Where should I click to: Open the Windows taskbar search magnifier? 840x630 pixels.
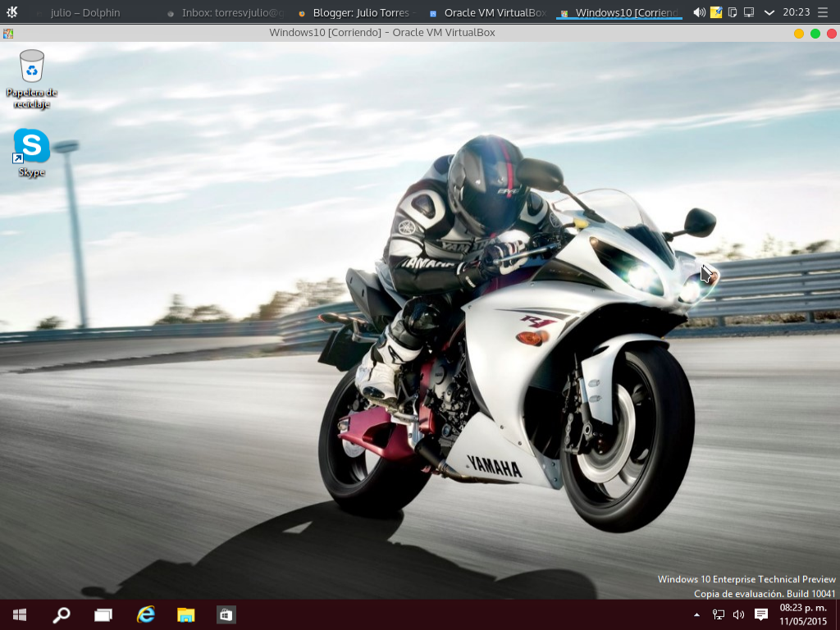pyautogui.click(x=61, y=614)
